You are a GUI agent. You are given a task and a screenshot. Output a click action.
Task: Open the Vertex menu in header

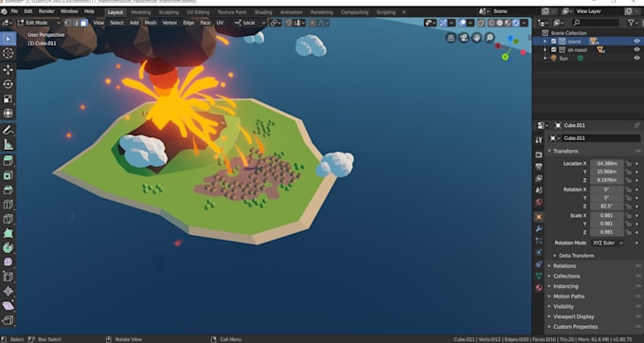[170, 23]
